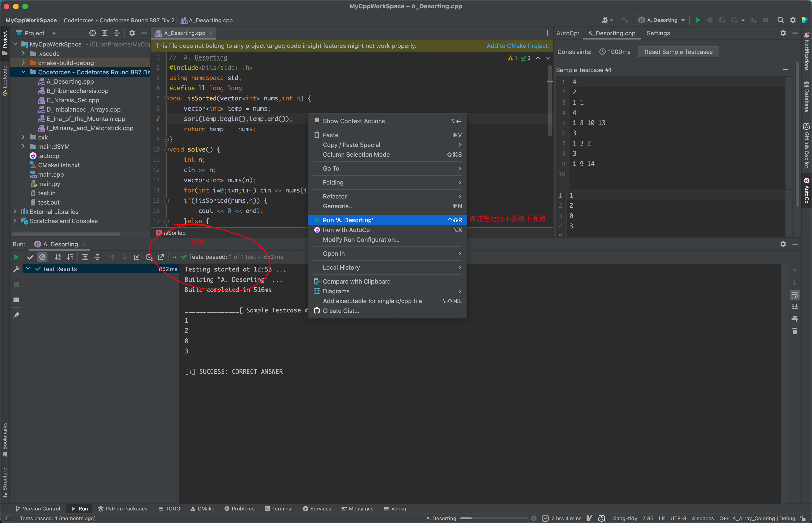
Task: Click the UTF-8 encoding status bar item
Action: coord(678,518)
